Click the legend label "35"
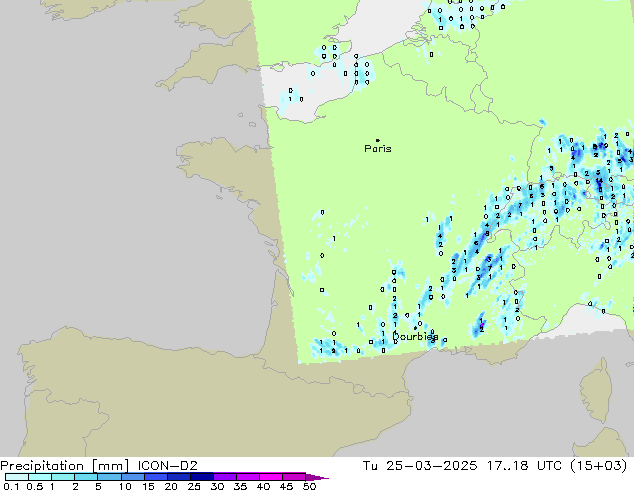Screen dimensions: 634x490 tap(240, 486)
